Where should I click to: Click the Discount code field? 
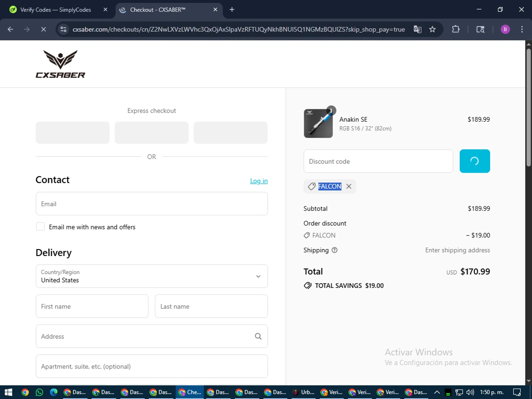point(378,161)
